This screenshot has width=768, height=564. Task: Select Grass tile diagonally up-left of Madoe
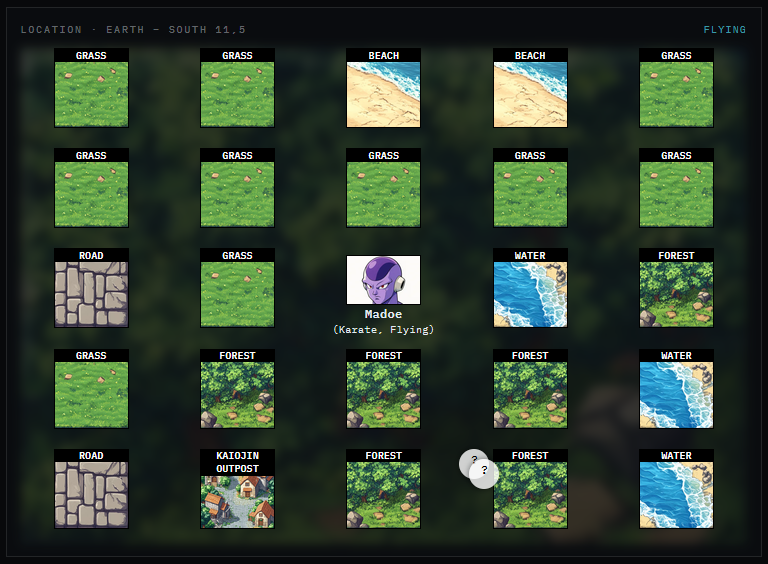click(238, 188)
